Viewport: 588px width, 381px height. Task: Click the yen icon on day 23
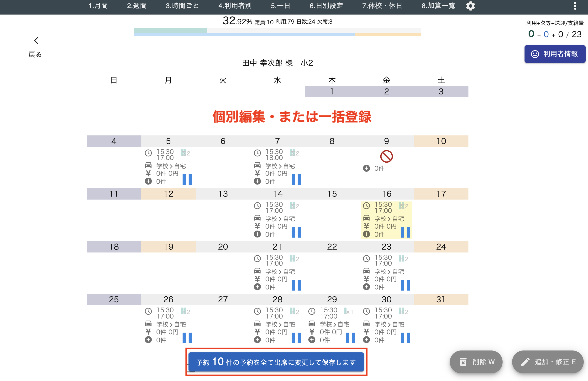366,279
